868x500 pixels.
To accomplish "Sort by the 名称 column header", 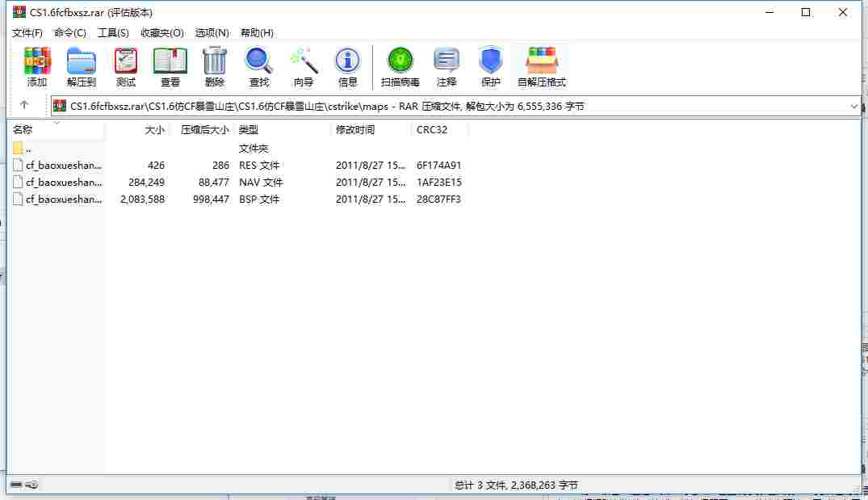I will tap(57, 129).
